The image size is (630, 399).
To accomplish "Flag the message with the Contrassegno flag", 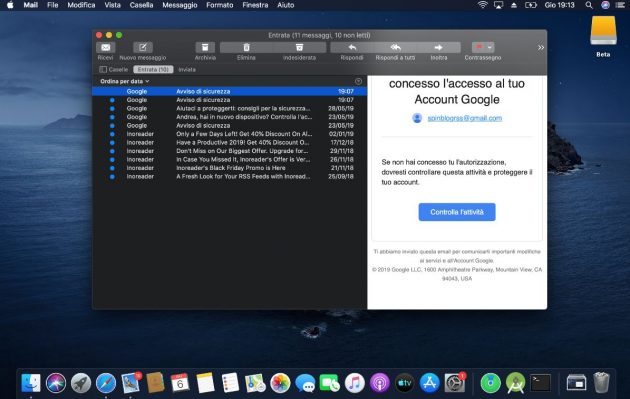I will [x=479, y=47].
